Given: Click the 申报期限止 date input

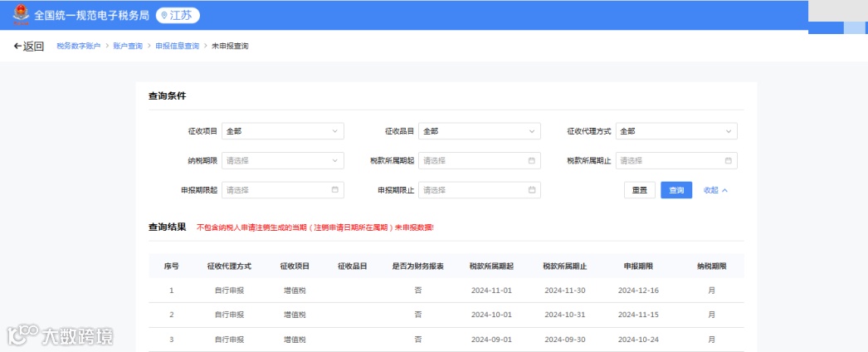Looking at the screenshot, I should point(480,190).
